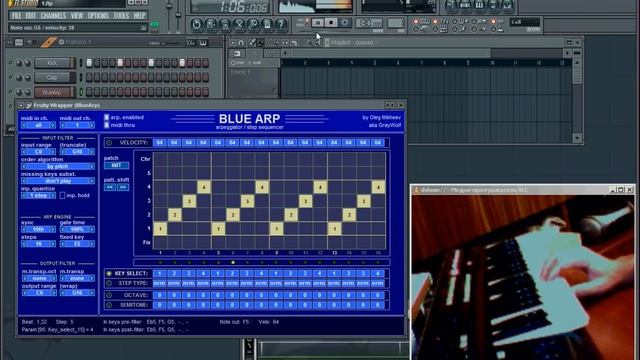Open the OPTIONS menu
640x360 pixels.
click(x=98, y=16)
